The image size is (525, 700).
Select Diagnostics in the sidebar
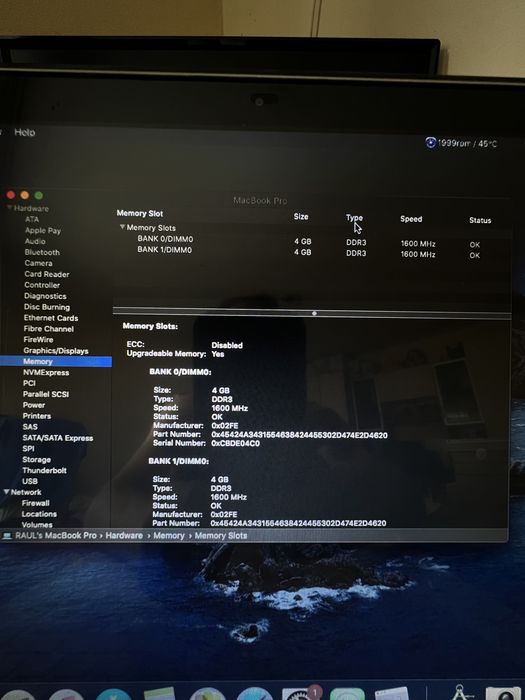[x=45, y=296]
